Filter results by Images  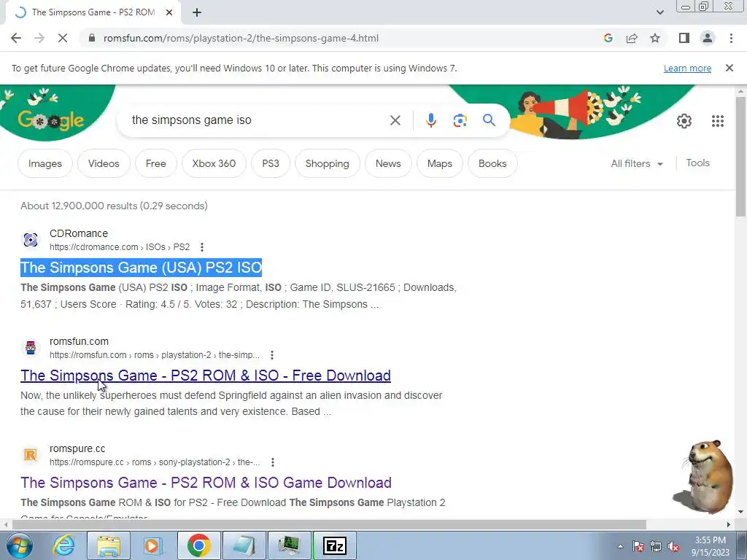point(44,163)
